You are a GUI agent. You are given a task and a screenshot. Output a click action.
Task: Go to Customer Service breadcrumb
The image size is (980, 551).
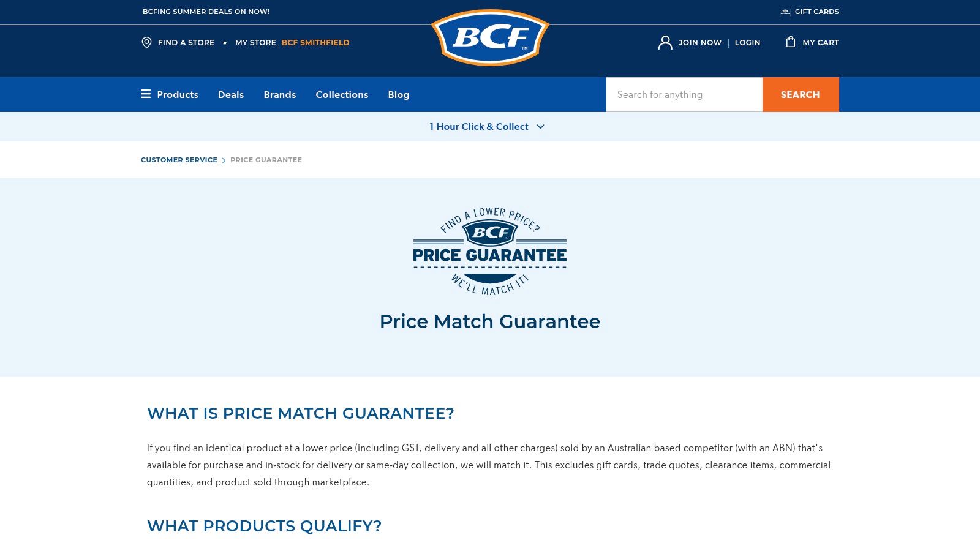pos(179,160)
